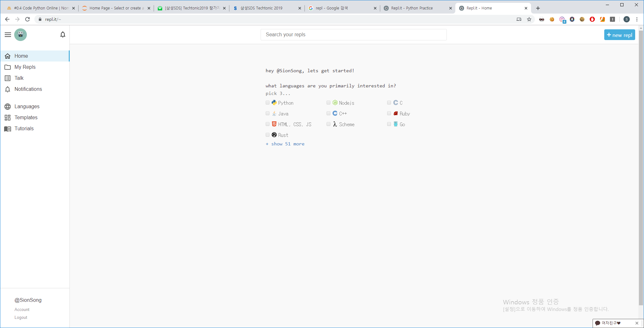Click the Python logo icon
The image size is (644, 328).
pos(274,102)
